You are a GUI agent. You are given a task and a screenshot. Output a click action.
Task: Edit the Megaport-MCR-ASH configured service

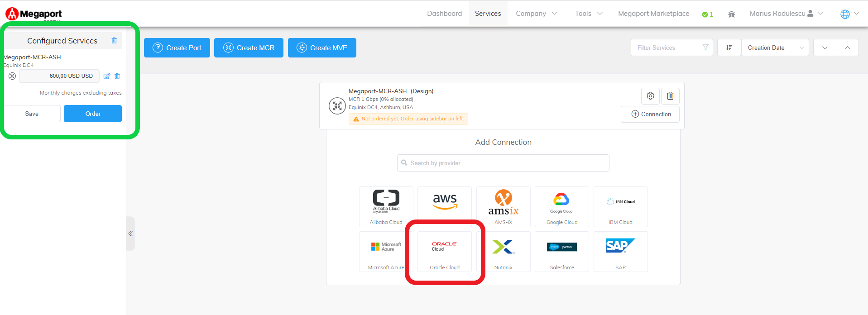coord(107,76)
